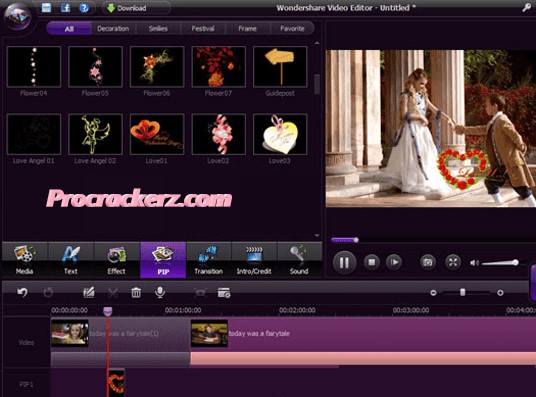Select the Festival tab
536x397 pixels.
click(x=203, y=28)
